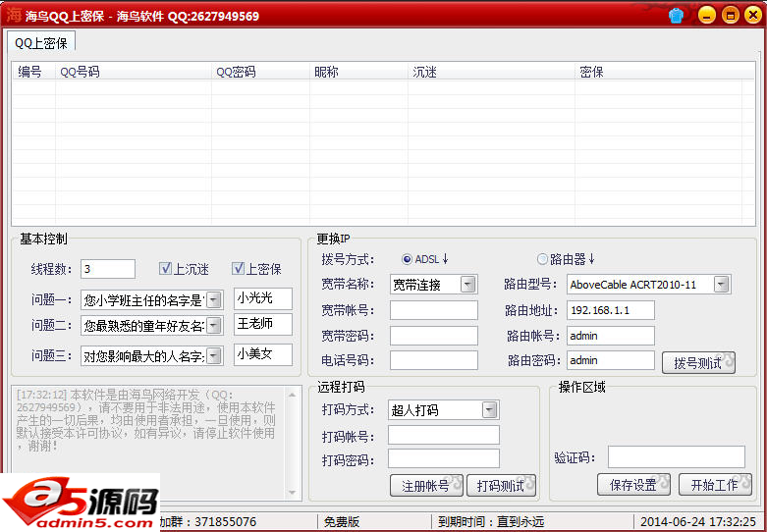
Task: Click the 沉迷 column header
Action: (x=491, y=73)
